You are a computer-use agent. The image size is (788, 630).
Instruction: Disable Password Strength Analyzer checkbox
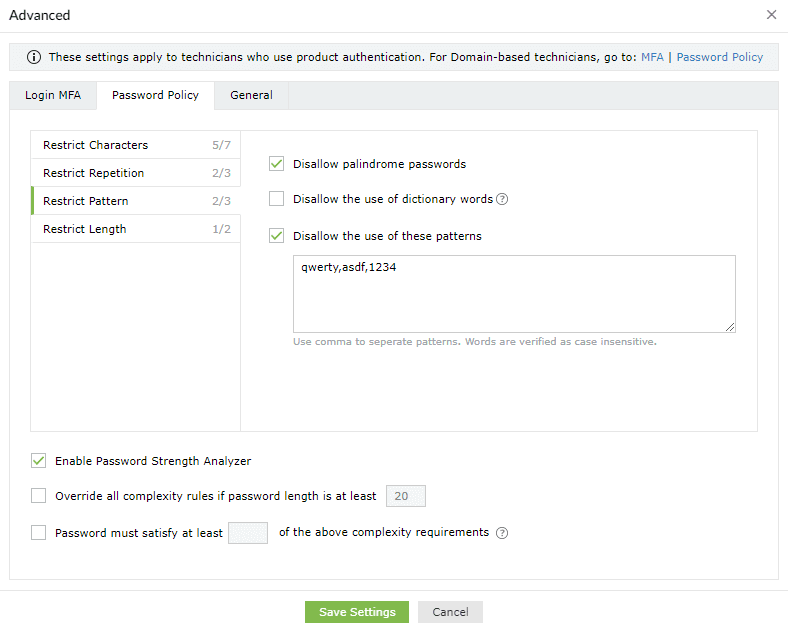tap(39, 461)
